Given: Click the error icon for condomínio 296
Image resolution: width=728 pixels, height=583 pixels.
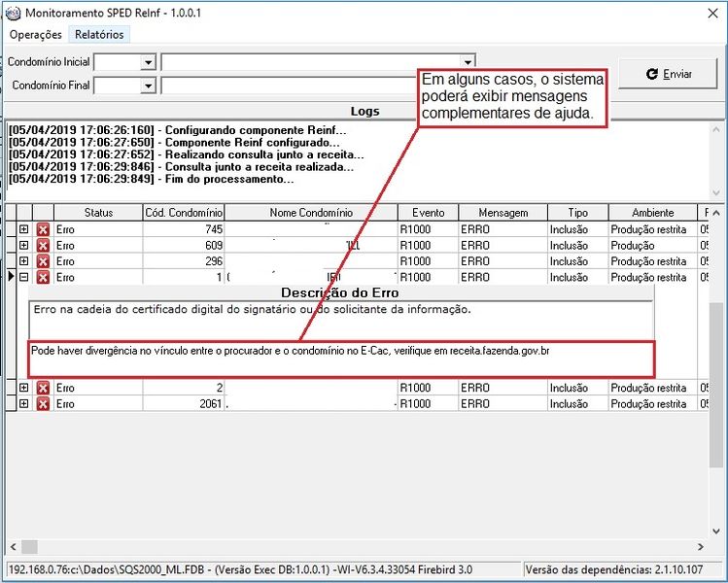Looking at the screenshot, I should point(43,261).
